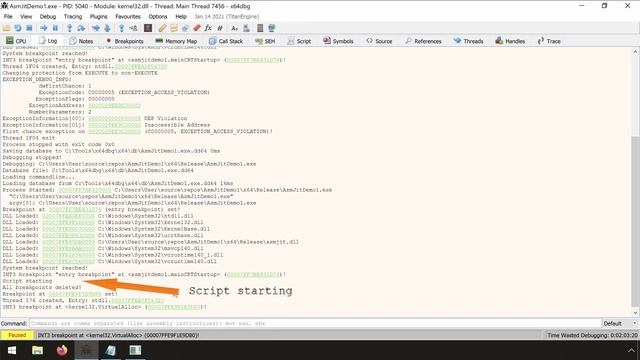Select 'Process stopped with exit code' line
This screenshot has height=360, width=640.
click(x=58, y=144)
